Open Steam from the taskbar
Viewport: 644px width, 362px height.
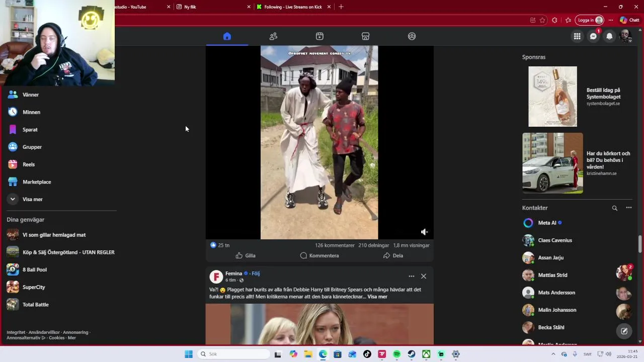[x=412, y=354]
